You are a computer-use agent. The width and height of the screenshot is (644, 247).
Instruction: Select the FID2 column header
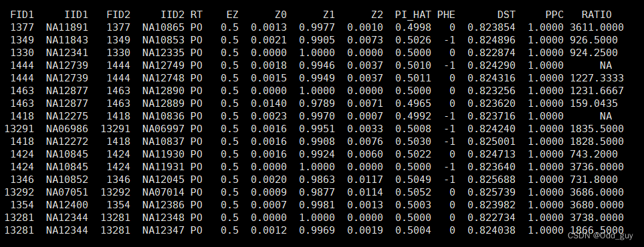click(x=118, y=15)
